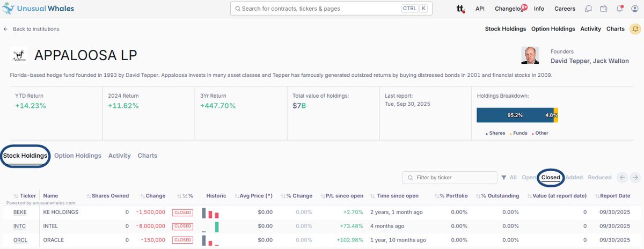
Task: Go to previous page with left arrow
Action: 623,178
